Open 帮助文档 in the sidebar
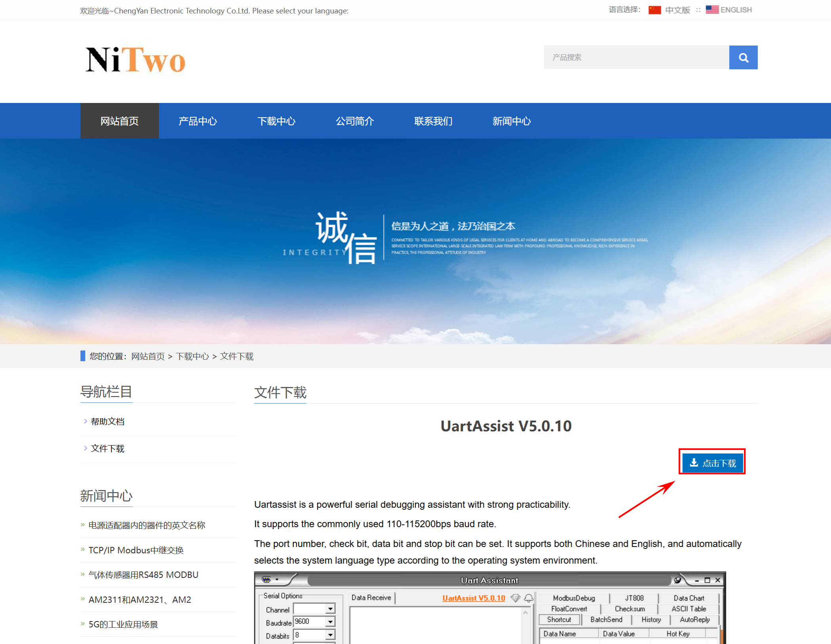 pos(107,421)
